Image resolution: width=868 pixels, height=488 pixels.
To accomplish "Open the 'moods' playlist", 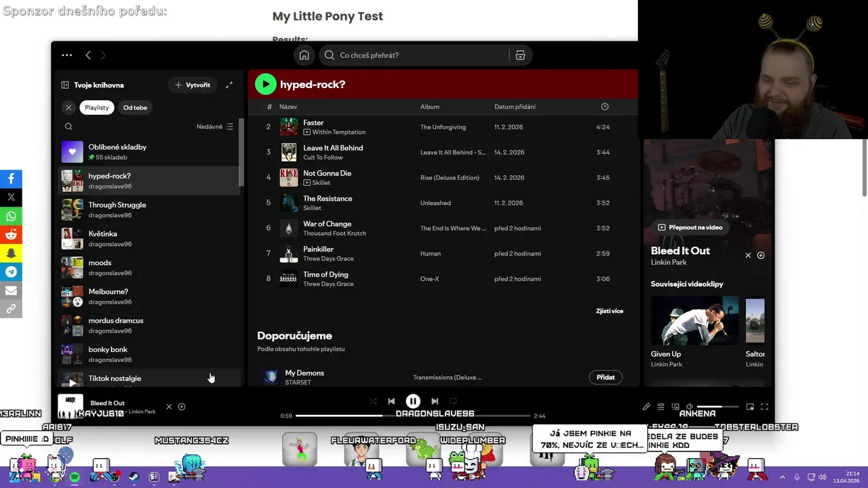I will click(149, 268).
